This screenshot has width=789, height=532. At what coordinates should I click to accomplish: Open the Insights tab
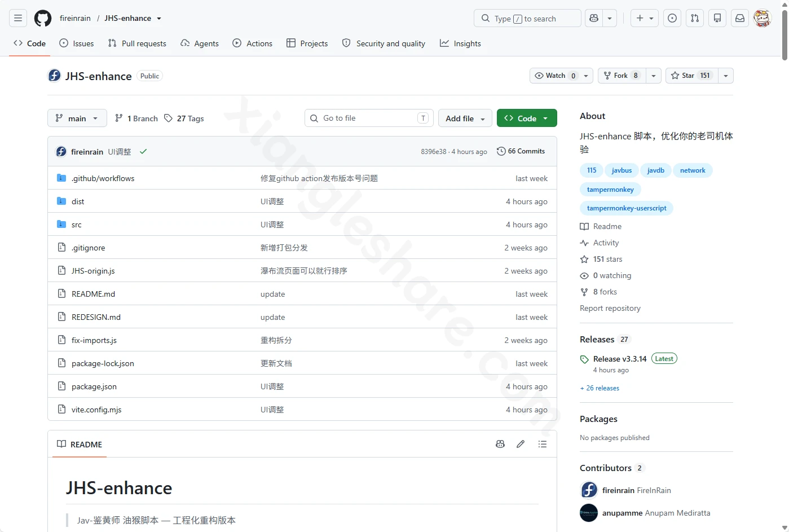tap(461, 43)
